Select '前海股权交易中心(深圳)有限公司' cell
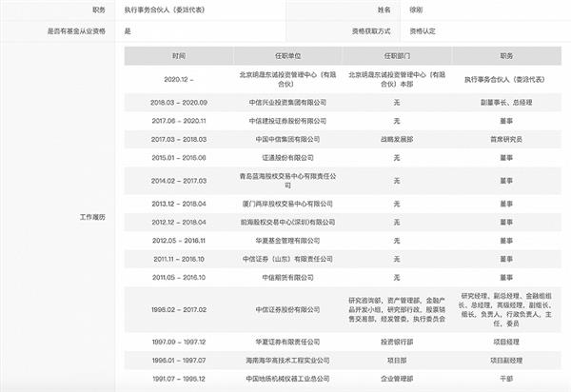 tap(287, 222)
